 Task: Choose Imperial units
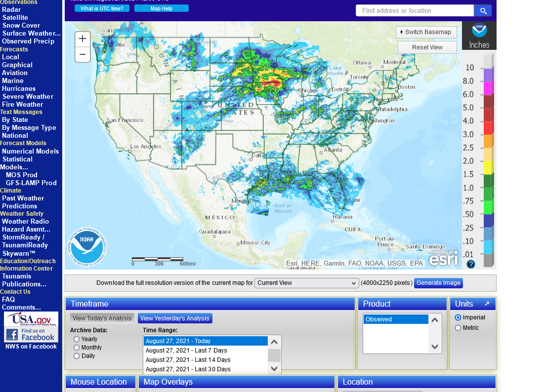[x=458, y=317]
